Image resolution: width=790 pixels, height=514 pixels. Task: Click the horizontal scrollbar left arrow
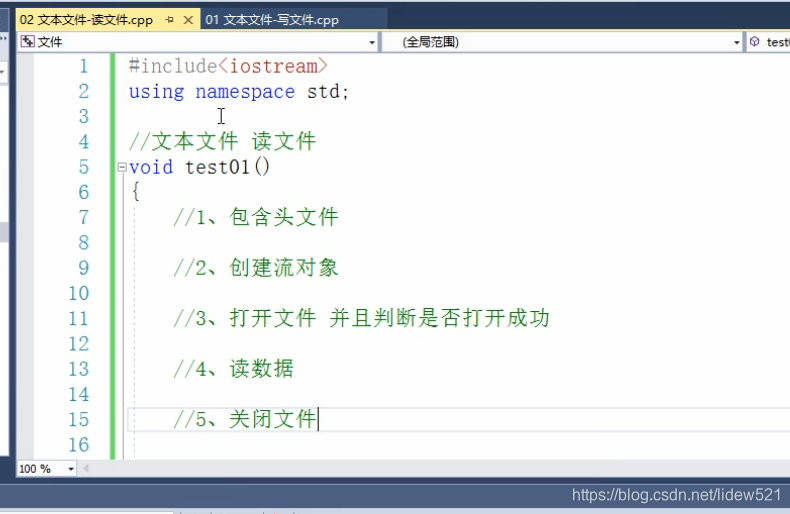[x=86, y=469]
